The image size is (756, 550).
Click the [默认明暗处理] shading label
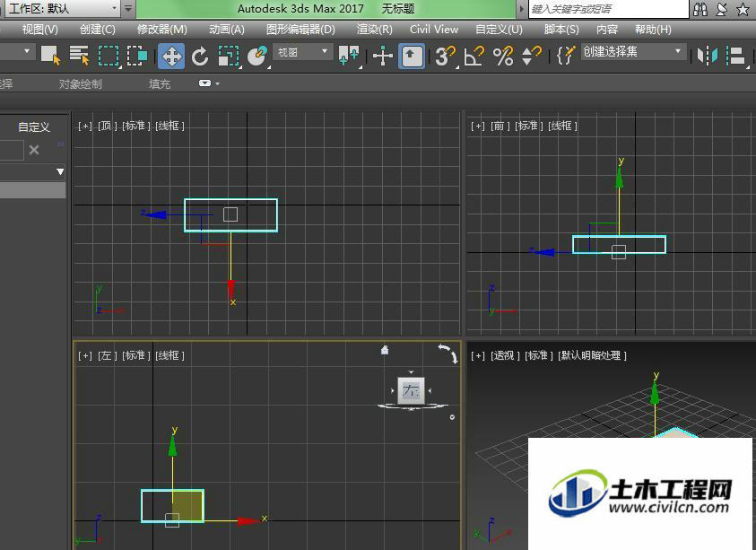tap(592, 355)
